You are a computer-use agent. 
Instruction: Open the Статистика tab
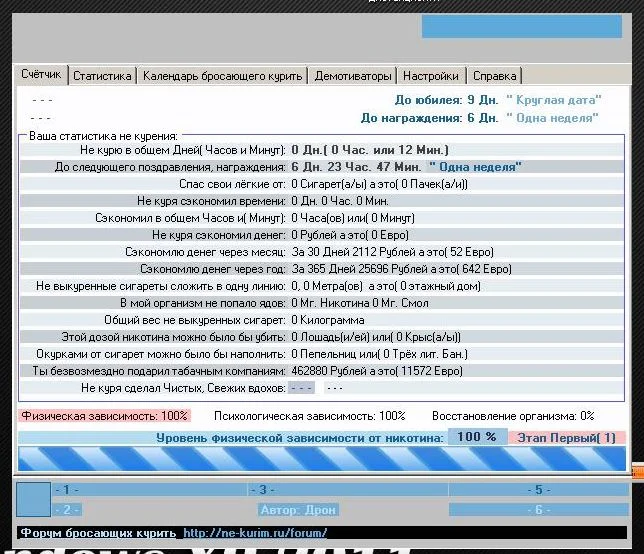tap(102, 76)
